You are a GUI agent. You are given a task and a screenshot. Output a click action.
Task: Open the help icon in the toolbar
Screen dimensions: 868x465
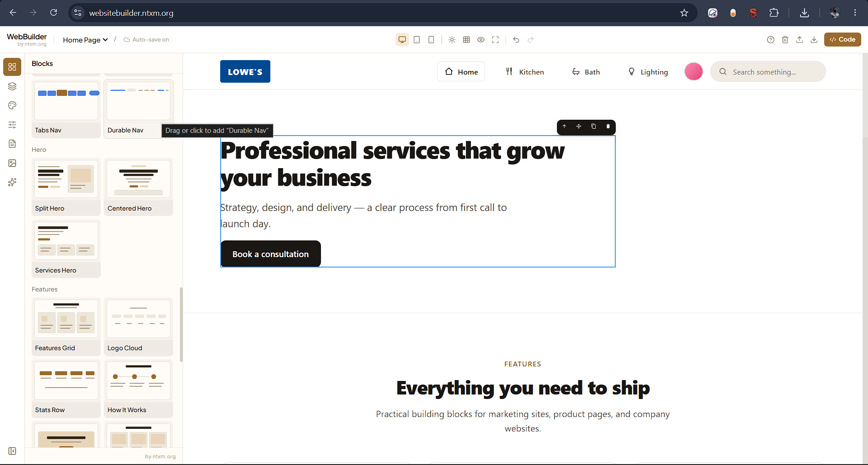771,40
